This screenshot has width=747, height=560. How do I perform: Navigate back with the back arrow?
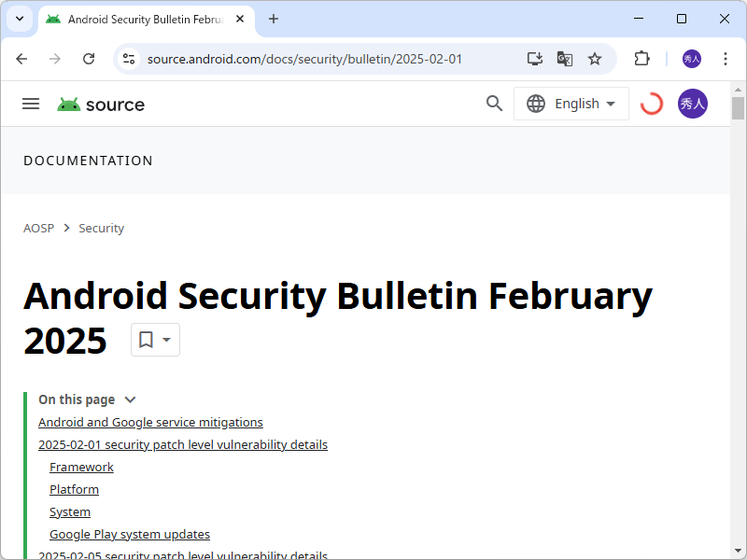tap(21, 58)
